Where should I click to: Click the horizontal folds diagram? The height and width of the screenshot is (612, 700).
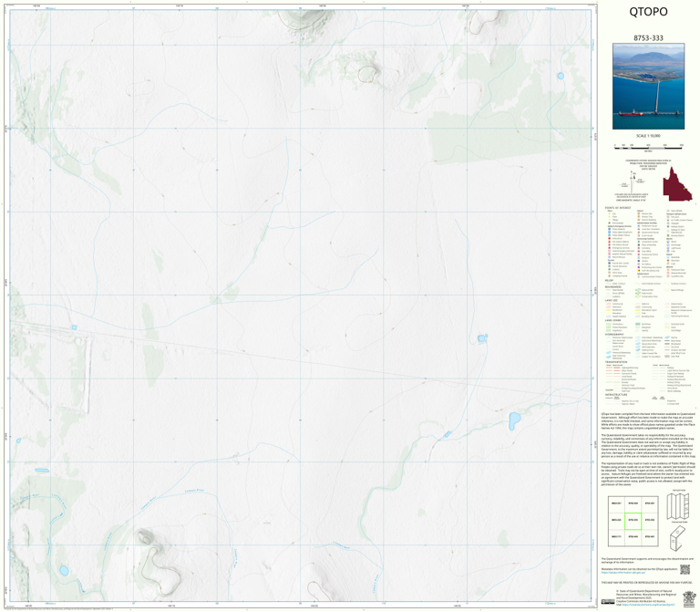pos(678,505)
